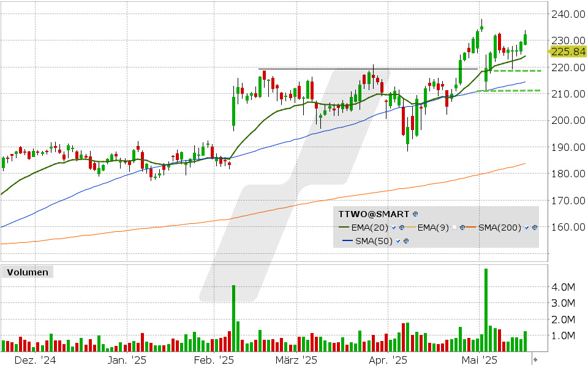Click the volume spike bar in Feb. '25
This screenshot has height=368, width=588.
pos(234,318)
